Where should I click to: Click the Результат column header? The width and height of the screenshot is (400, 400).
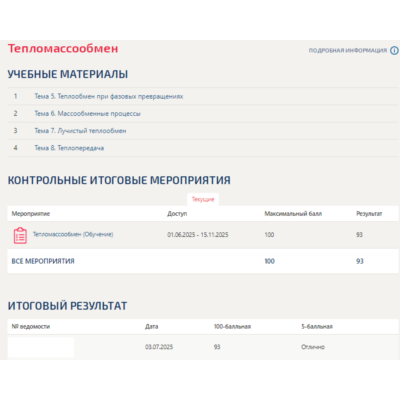[x=369, y=214]
